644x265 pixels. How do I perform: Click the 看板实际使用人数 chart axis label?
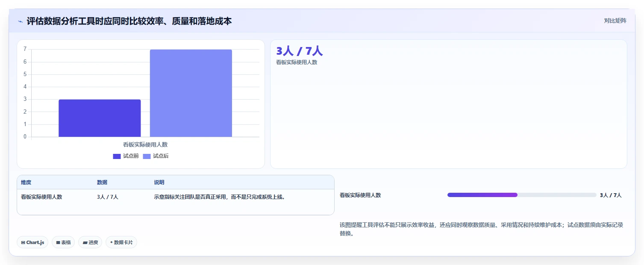pos(145,145)
